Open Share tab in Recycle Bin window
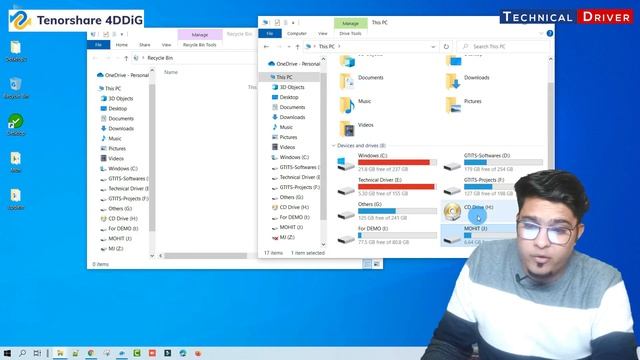 [x=144, y=45]
